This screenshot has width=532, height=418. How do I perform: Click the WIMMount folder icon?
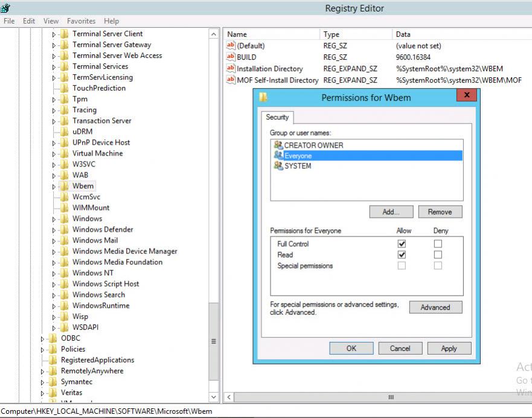[x=65, y=207]
